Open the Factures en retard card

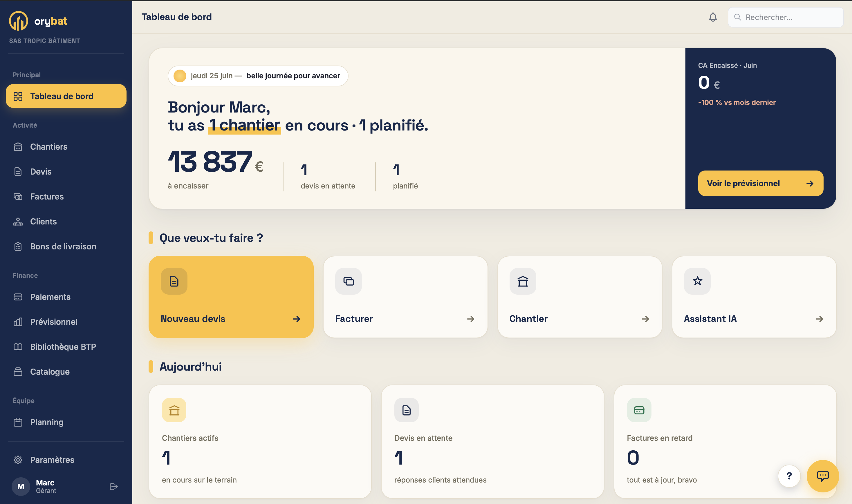click(x=725, y=442)
